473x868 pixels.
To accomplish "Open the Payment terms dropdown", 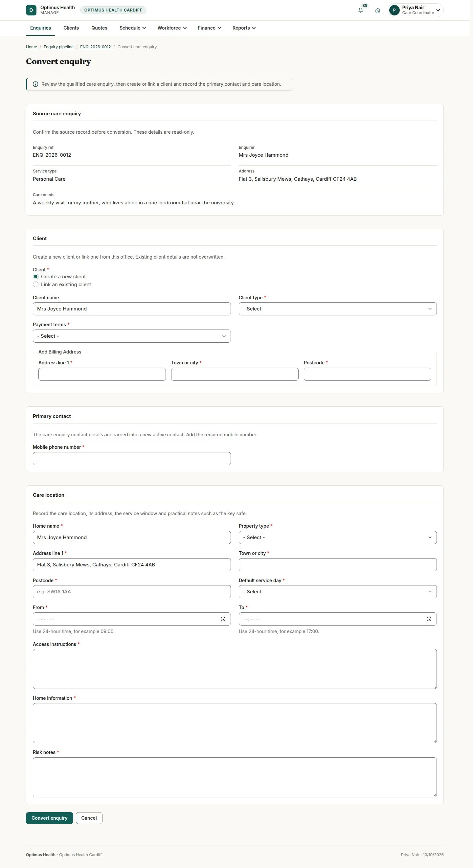I will coord(132,336).
